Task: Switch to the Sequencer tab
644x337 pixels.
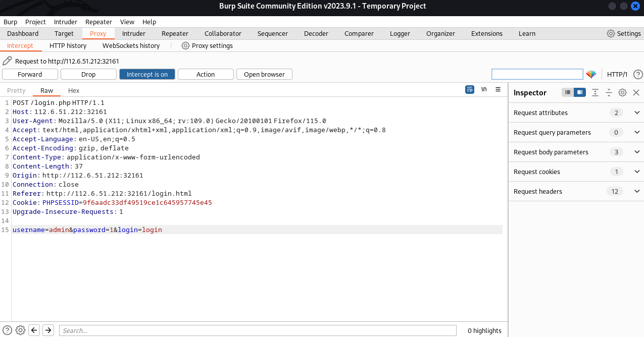Action: click(273, 33)
